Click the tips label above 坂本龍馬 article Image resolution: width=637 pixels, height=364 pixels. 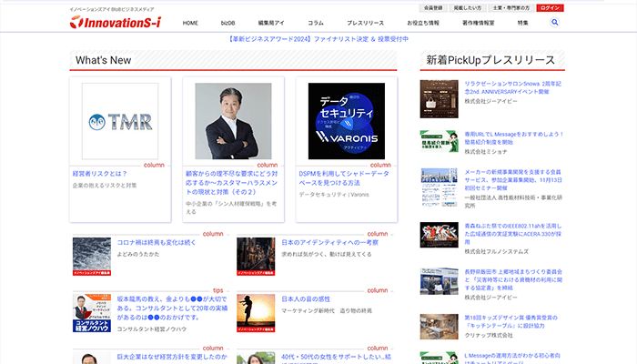(x=217, y=290)
